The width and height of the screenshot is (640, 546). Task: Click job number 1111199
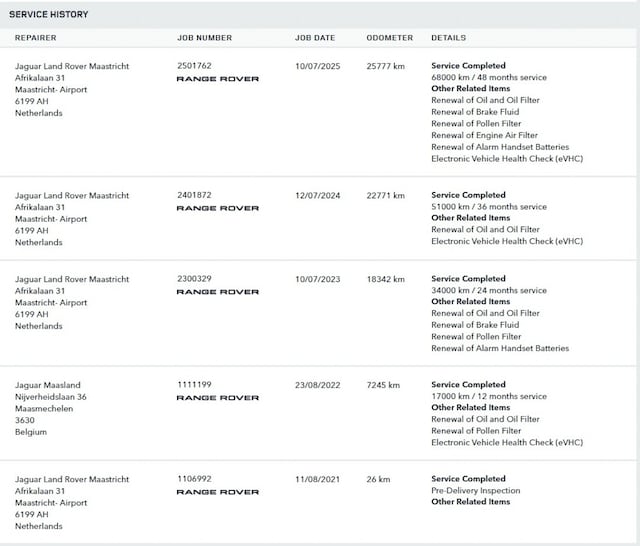click(194, 384)
